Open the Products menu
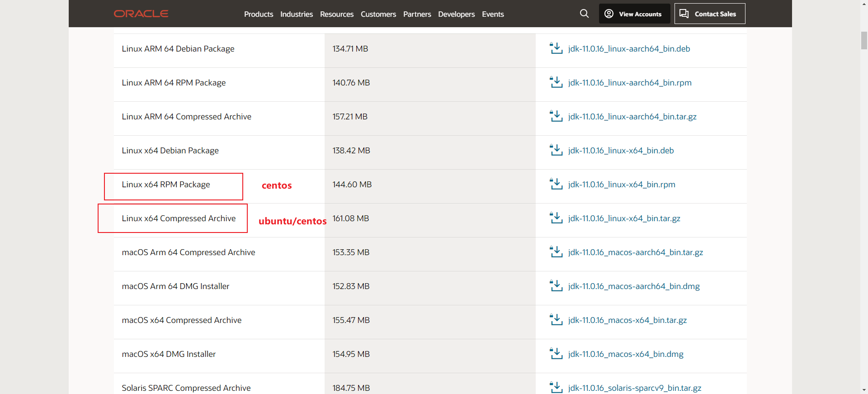 (x=259, y=14)
